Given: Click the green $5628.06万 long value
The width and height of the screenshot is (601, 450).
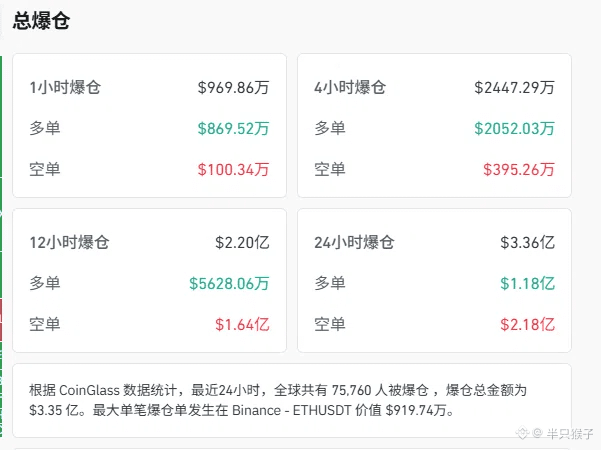Looking at the screenshot, I should pyautogui.click(x=229, y=284).
